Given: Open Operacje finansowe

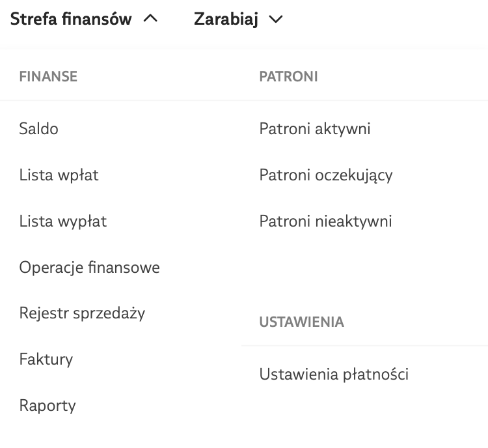Looking at the screenshot, I should 90,267.
